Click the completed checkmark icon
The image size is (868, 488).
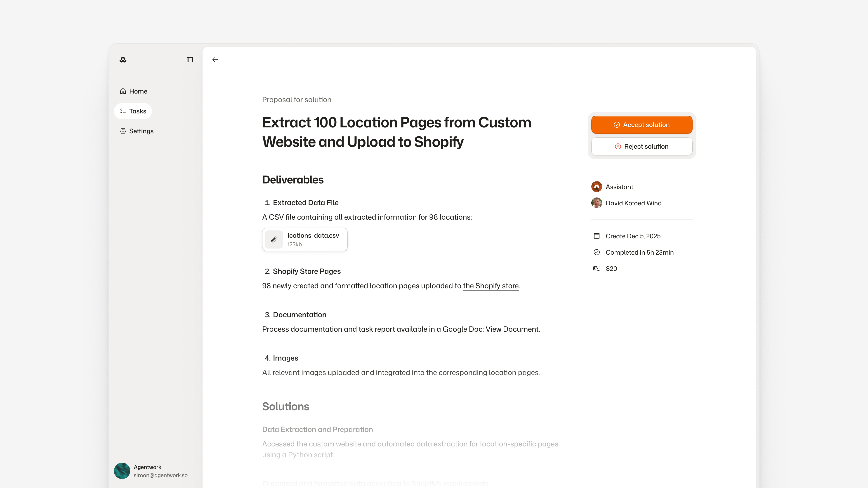(x=597, y=252)
